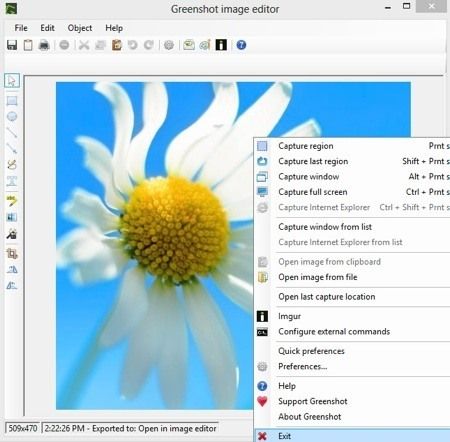Open the File menu
Viewport: 450px width, 442px height.
21,28
